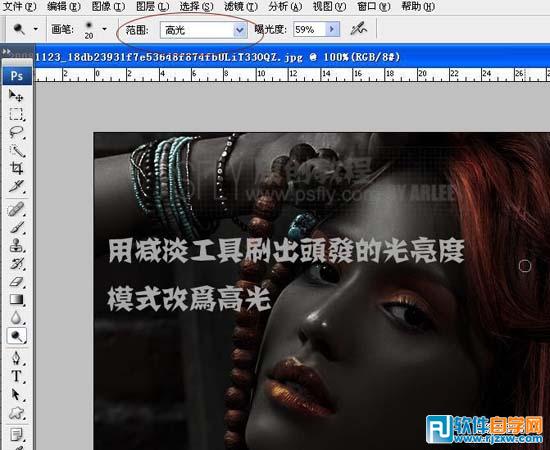Select the Healing Brush tool

(16, 209)
